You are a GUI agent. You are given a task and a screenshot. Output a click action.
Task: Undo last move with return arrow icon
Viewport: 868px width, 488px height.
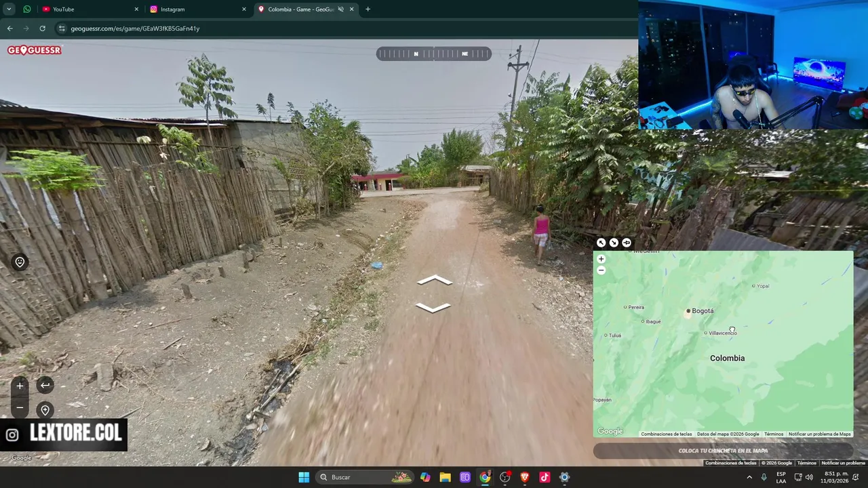pyautogui.click(x=45, y=386)
